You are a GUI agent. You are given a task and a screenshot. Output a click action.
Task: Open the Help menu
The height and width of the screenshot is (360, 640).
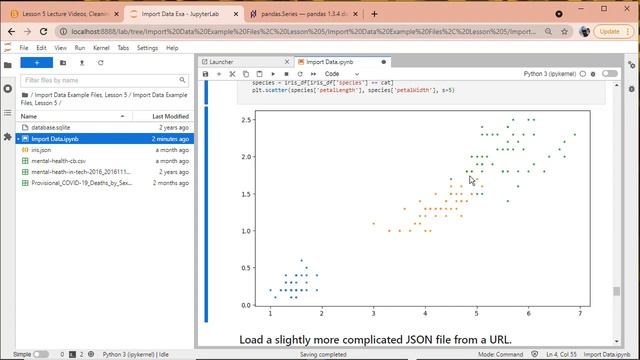coord(172,48)
